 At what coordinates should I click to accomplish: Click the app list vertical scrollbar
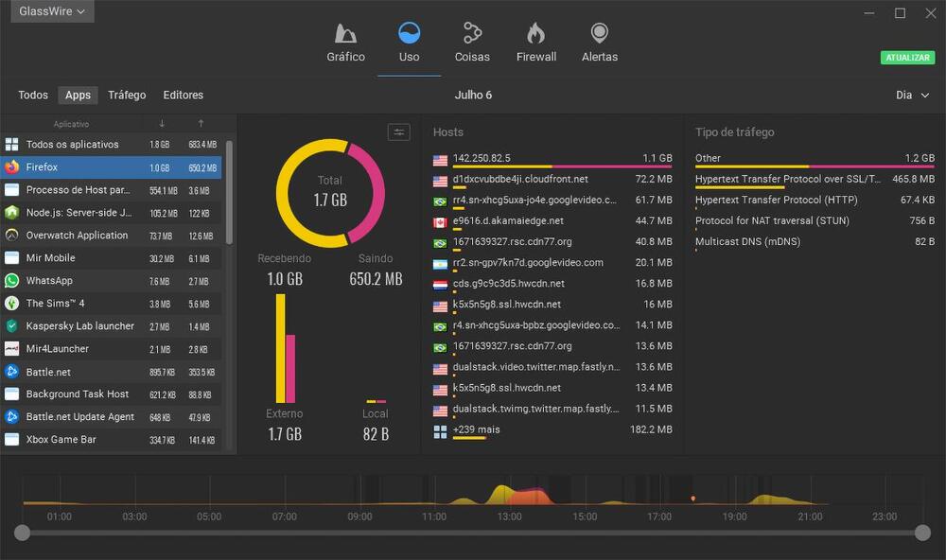tap(229, 189)
